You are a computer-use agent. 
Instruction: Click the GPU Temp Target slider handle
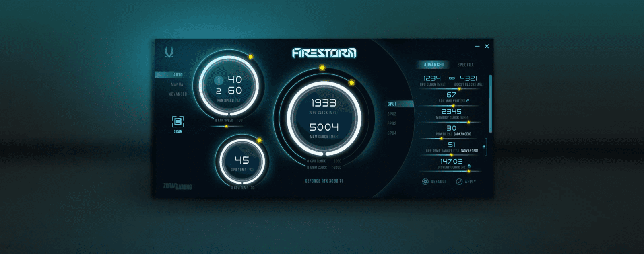click(x=451, y=155)
